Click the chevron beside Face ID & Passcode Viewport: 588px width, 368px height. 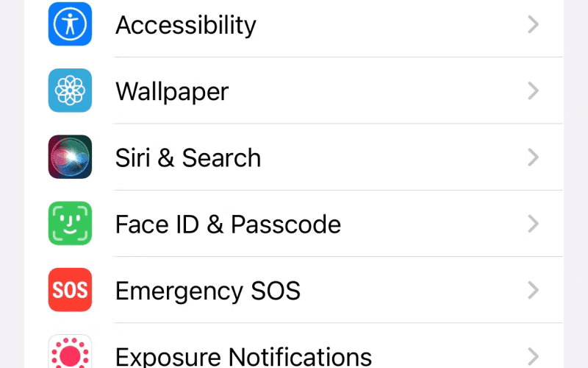[534, 224]
